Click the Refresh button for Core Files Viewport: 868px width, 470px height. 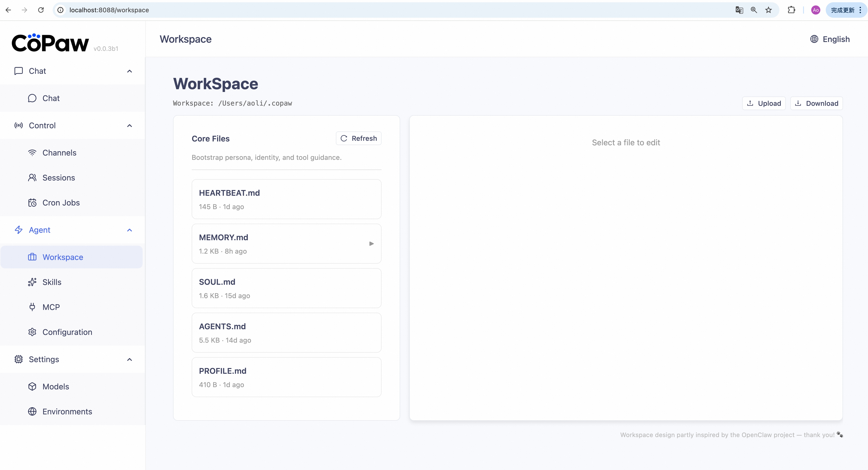click(359, 139)
